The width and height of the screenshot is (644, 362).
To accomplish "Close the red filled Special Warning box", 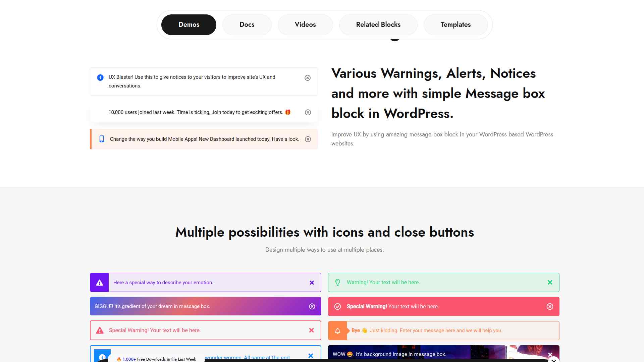I will (x=550, y=306).
